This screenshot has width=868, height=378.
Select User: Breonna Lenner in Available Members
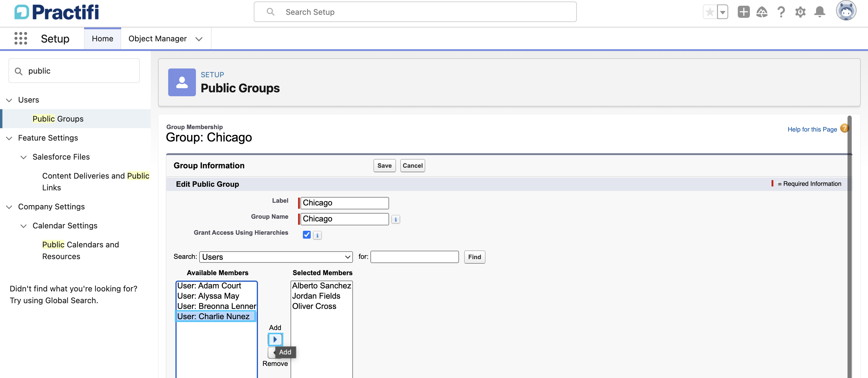(216, 306)
